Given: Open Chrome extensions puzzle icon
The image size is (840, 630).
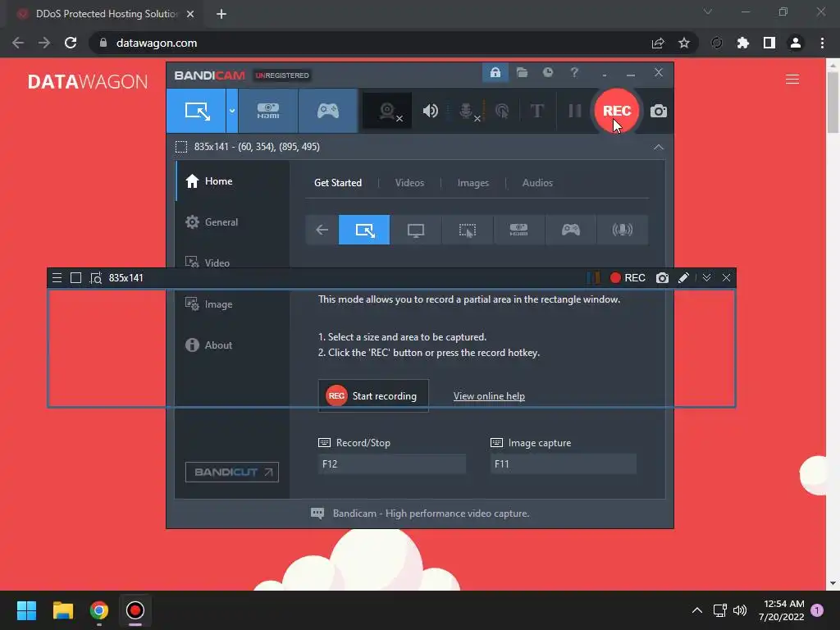Looking at the screenshot, I should [x=743, y=43].
